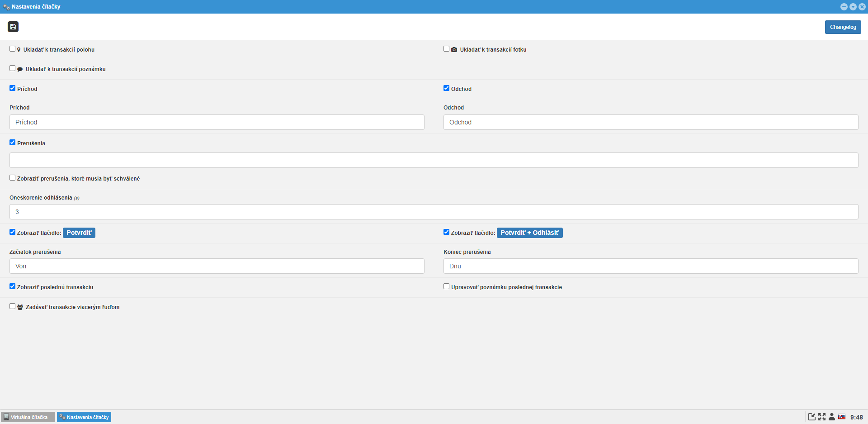The height and width of the screenshot is (424, 868).
Task: Click the Oneskorenie odhlásenia field with value 3
Action: [434, 212]
